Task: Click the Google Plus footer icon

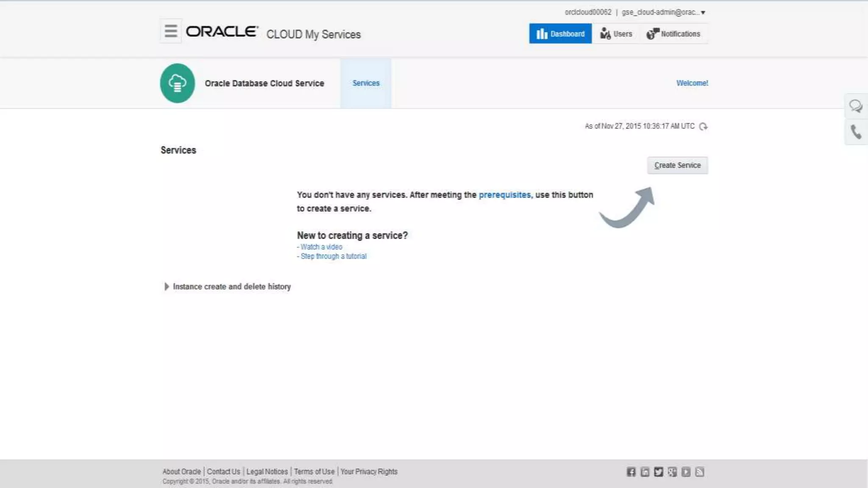Action: coord(672,472)
